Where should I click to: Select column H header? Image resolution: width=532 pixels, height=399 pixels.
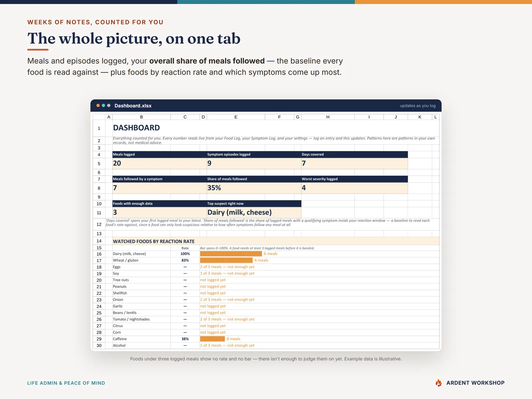click(328, 117)
